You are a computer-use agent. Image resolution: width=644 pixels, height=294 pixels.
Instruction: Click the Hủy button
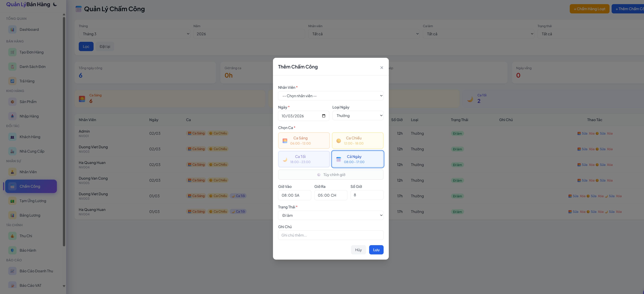coord(358,250)
